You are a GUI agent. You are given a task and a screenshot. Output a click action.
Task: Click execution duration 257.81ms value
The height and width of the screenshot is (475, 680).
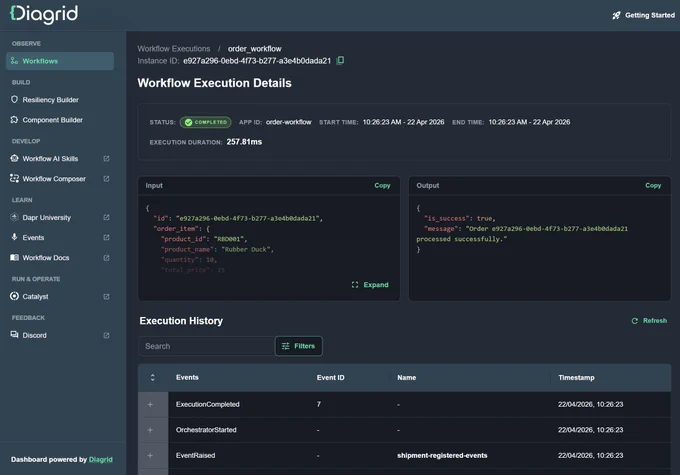244,142
